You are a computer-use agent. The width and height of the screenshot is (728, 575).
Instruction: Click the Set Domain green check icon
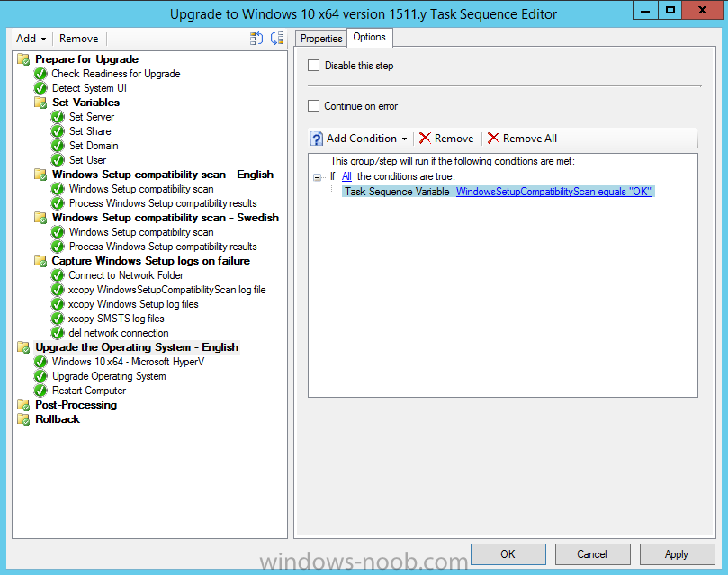(58, 146)
